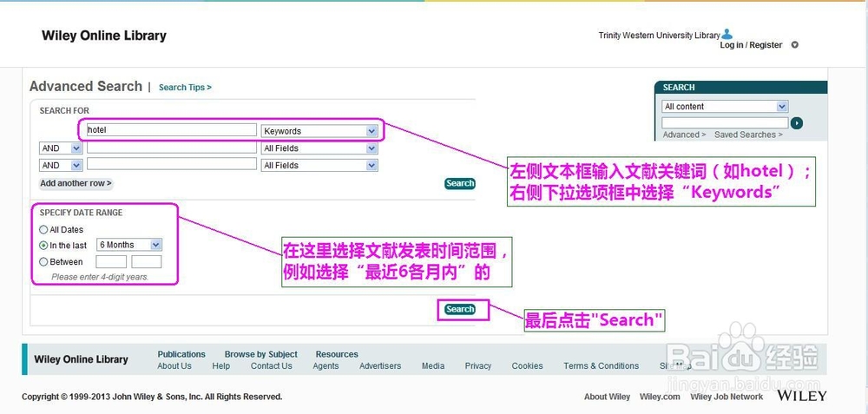The image size is (868, 414).
Task: Click the Contact Us footer link
Action: 271,366
